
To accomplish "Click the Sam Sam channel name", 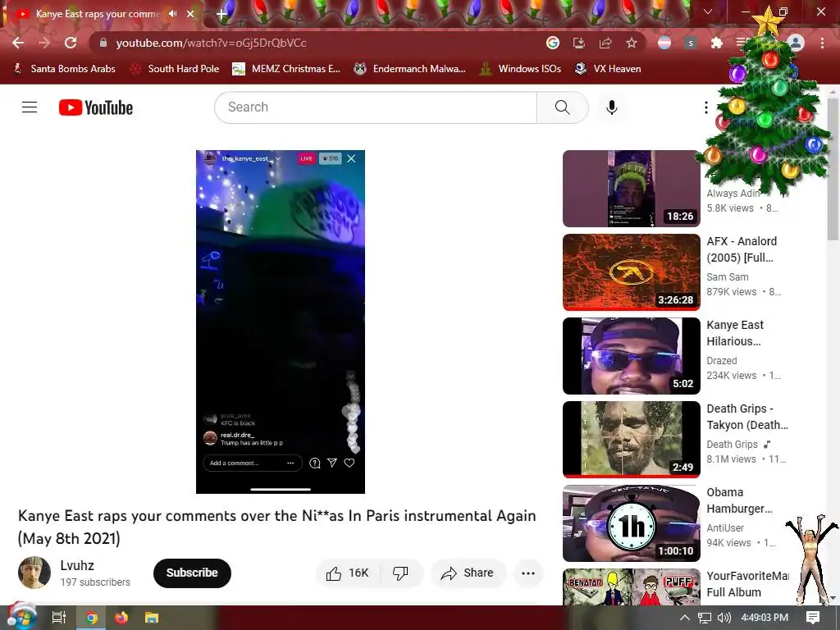I will coord(728,277).
